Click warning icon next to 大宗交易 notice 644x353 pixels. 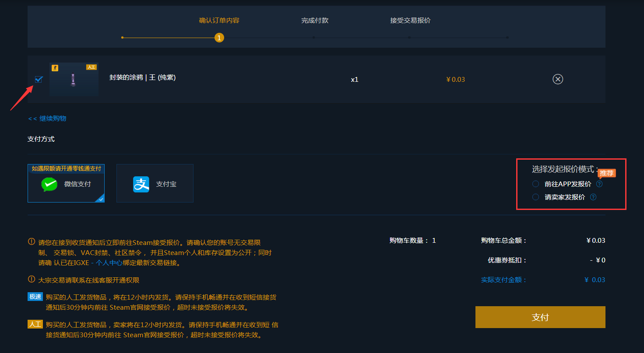click(x=32, y=279)
